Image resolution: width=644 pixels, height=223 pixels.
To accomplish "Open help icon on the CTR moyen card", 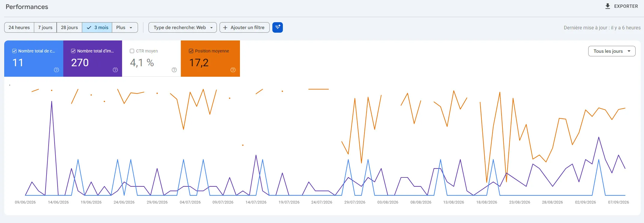I will (174, 70).
